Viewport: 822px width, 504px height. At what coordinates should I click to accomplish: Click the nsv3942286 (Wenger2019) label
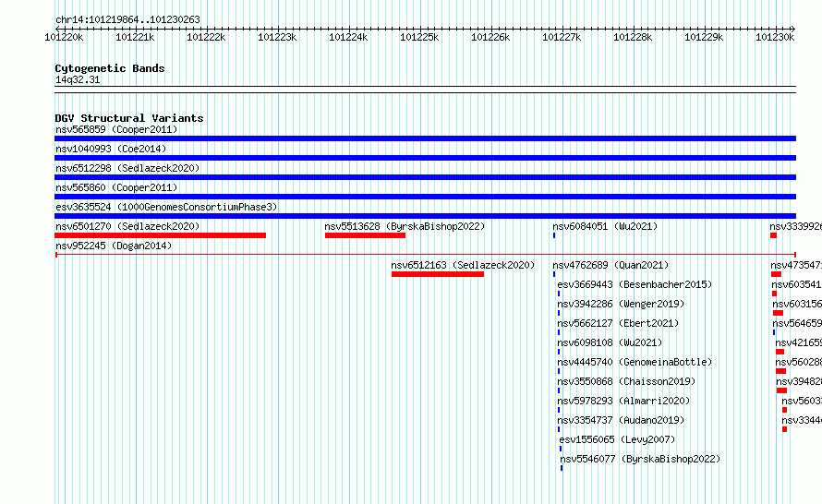click(x=621, y=304)
